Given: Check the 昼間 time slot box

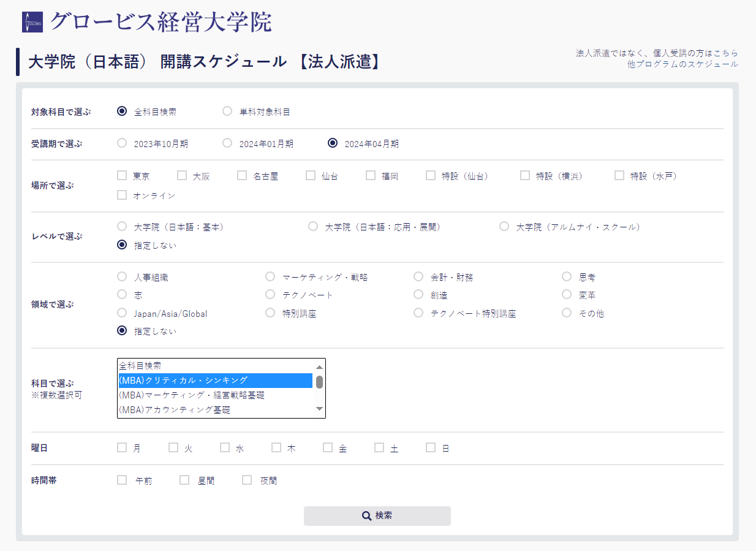Looking at the screenshot, I should tap(184, 480).
